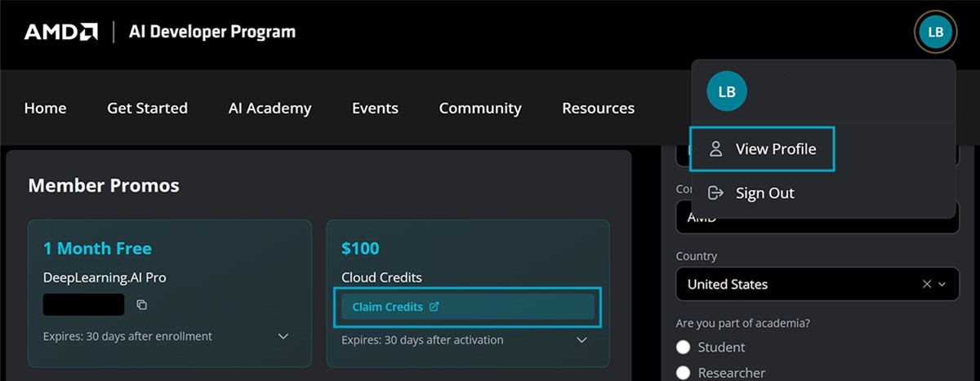
Task: Click the hidden promo code box
Action: coord(84,304)
